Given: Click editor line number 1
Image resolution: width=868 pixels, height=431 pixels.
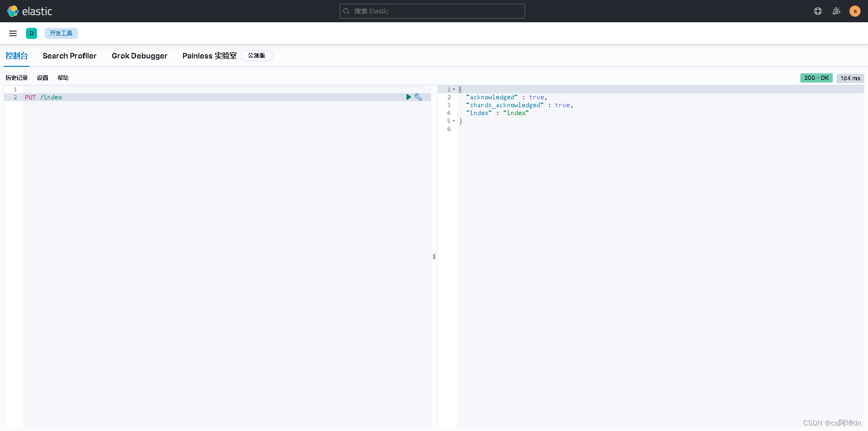Looking at the screenshot, I should (15, 89).
